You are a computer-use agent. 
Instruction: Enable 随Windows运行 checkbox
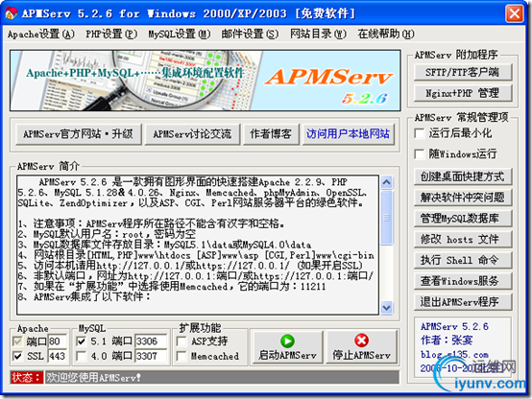click(420, 154)
